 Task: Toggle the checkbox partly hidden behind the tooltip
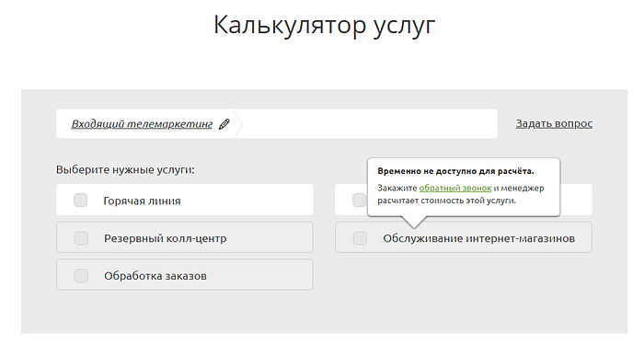[x=360, y=201]
